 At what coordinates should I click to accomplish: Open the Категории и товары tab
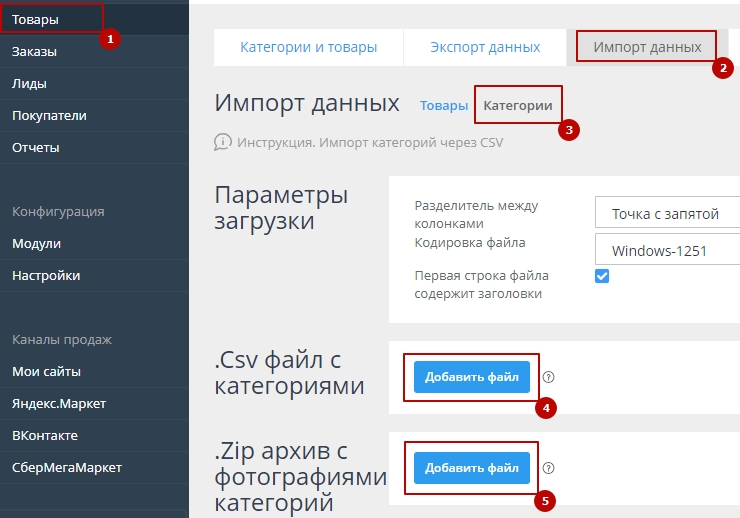pos(308,47)
